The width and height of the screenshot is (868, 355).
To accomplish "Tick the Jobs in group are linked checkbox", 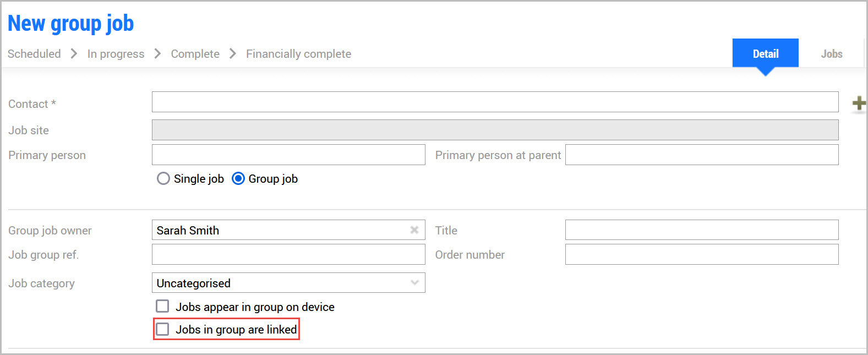I will [x=162, y=329].
